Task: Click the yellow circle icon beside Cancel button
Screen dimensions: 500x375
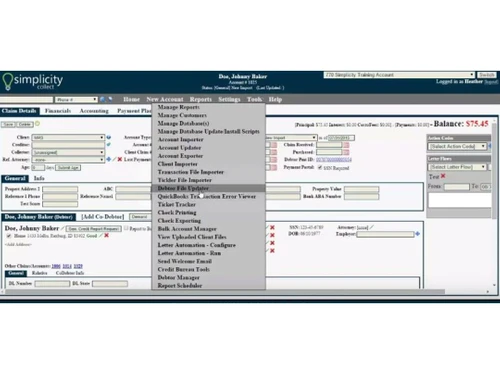Action: click(x=37, y=124)
